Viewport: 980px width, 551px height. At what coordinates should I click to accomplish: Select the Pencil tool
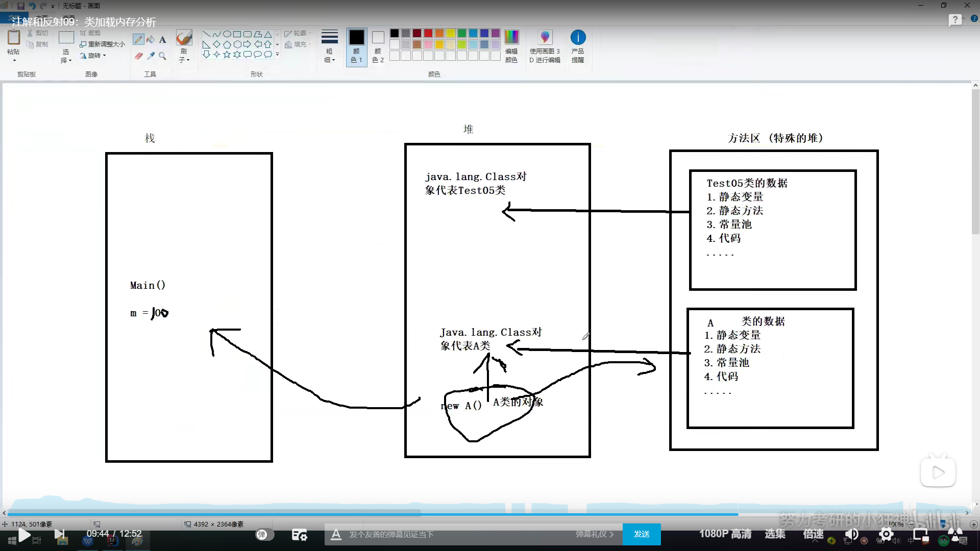click(138, 40)
